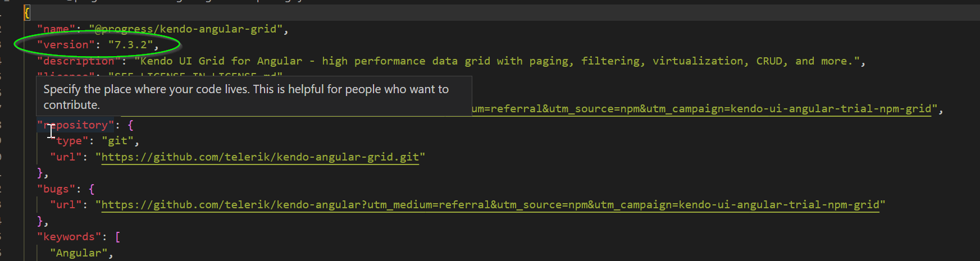
Task: Click the "type" key inside repository
Action: click(x=69, y=141)
